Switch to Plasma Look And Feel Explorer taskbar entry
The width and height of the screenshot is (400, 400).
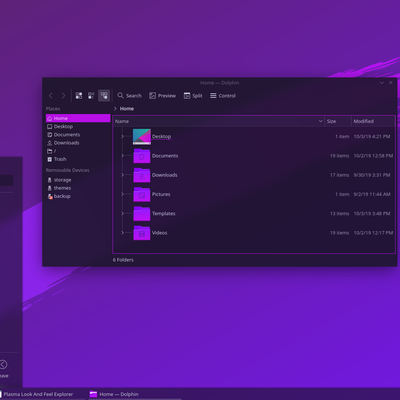coord(38,394)
